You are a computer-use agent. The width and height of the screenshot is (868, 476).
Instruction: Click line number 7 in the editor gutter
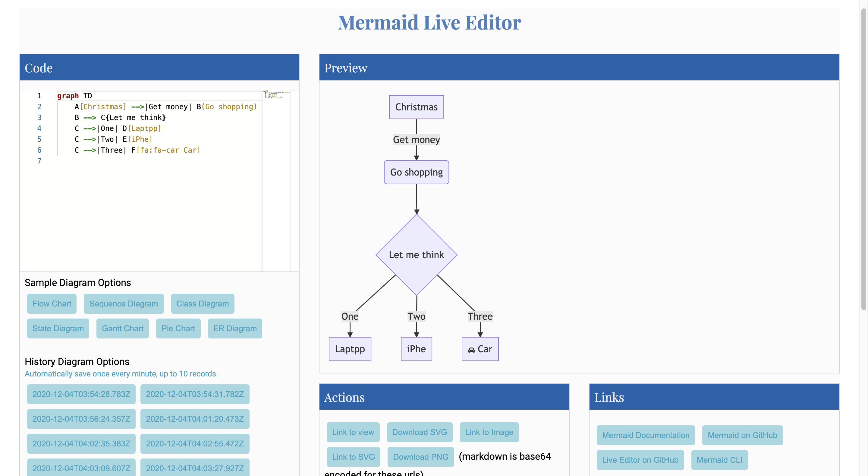tap(39, 161)
